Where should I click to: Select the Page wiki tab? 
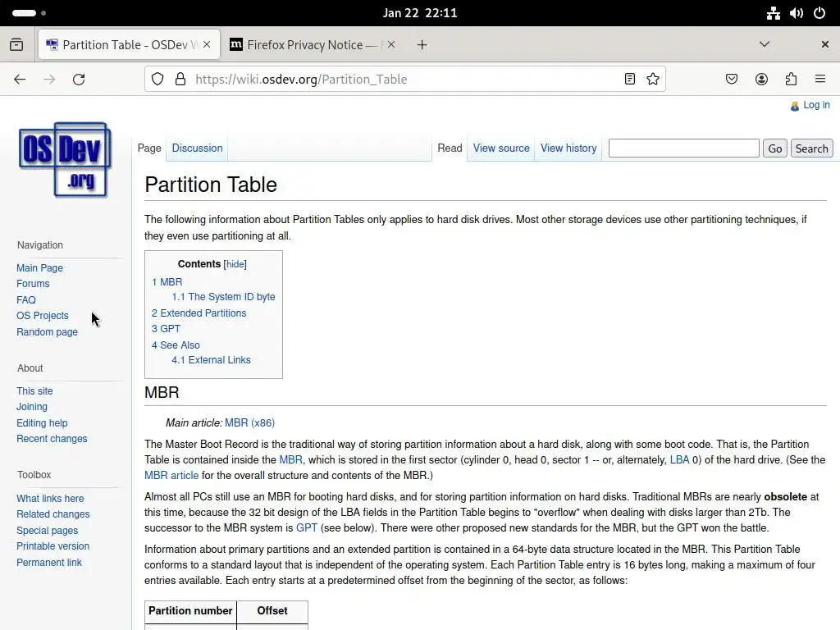coord(149,148)
